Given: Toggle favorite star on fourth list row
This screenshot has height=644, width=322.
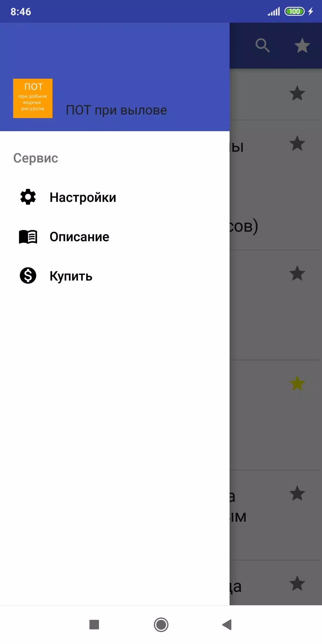Looking at the screenshot, I should 297,383.
